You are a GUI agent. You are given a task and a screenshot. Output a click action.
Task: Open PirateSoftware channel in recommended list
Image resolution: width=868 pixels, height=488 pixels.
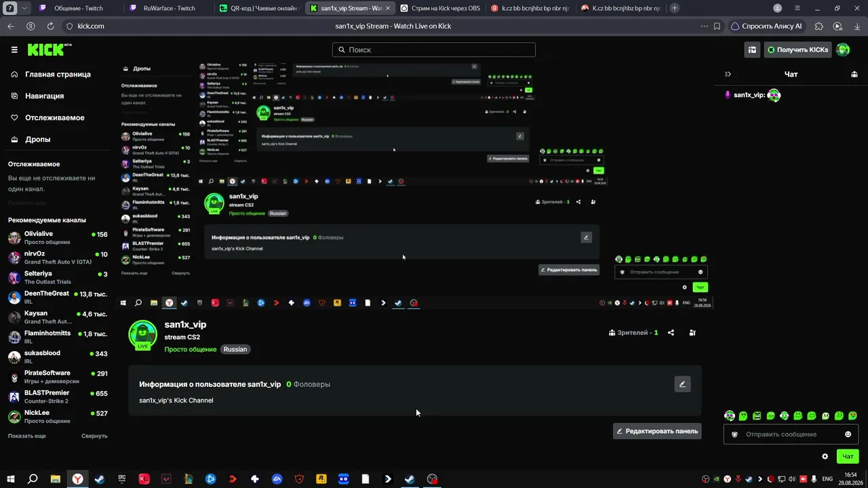(x=58, y=377)
